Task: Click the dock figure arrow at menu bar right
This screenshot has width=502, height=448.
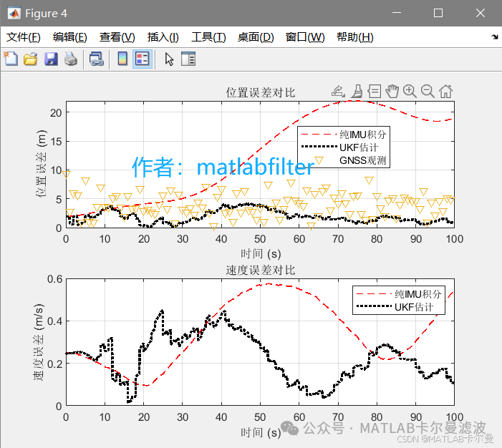Action: click(x=495, y=36)
